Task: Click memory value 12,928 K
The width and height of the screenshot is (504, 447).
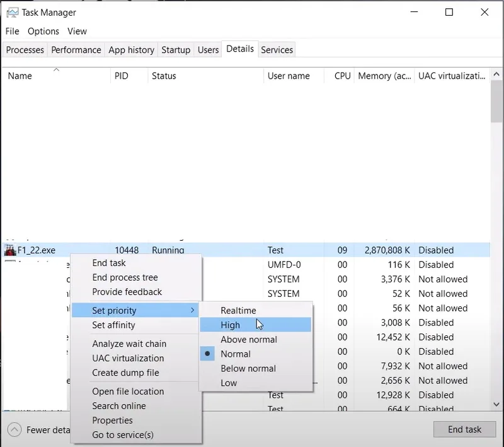Action: click(393, 395)
